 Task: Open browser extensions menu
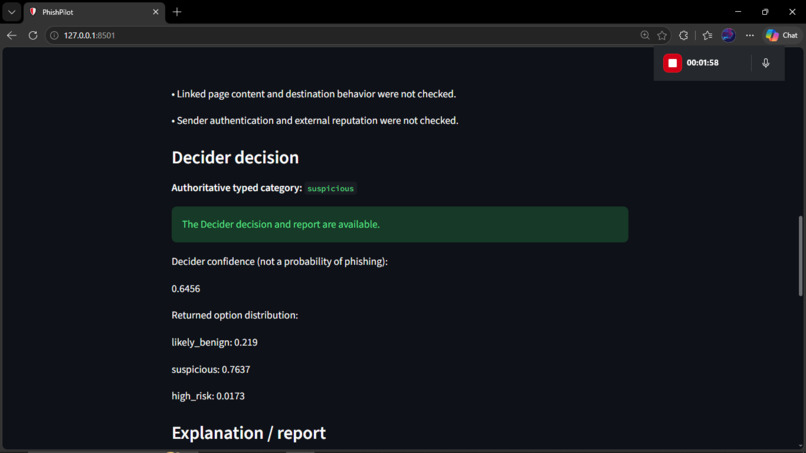pyautogui.click(x=683, y=35)
